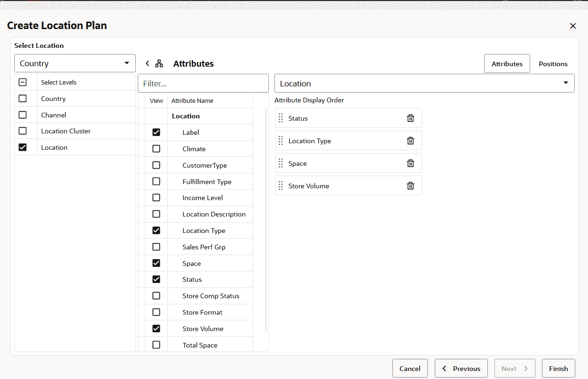The width and height of the screenshot is (588, 379).
Task: Check the Country level checkbox
Action: coord(22,98)
